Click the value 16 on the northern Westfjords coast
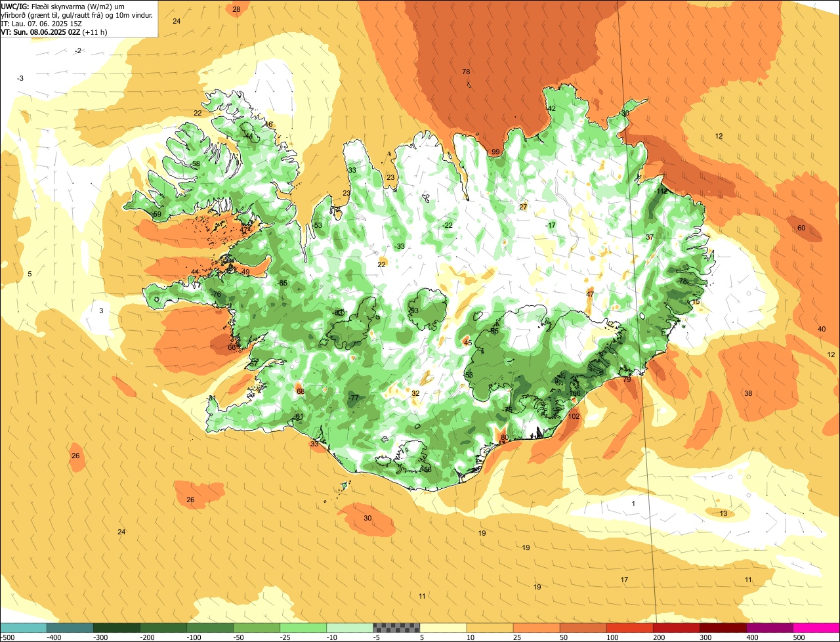This screenshot has height=642, width=840. point(268,125)
